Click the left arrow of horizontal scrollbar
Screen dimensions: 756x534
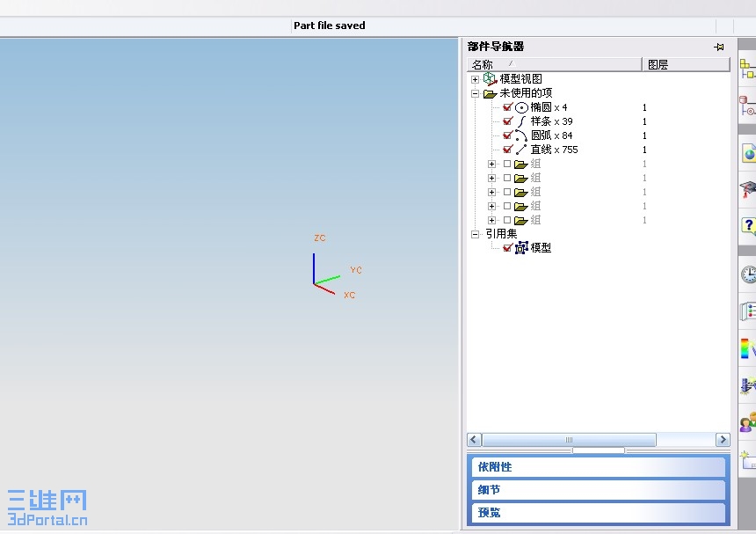click(474, 440)
